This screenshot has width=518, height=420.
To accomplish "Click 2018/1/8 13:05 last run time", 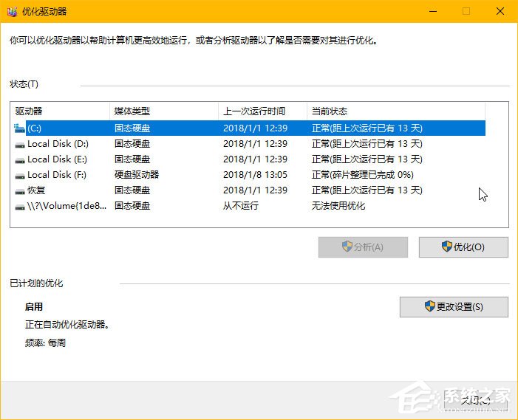I will (x=256, y=175).
